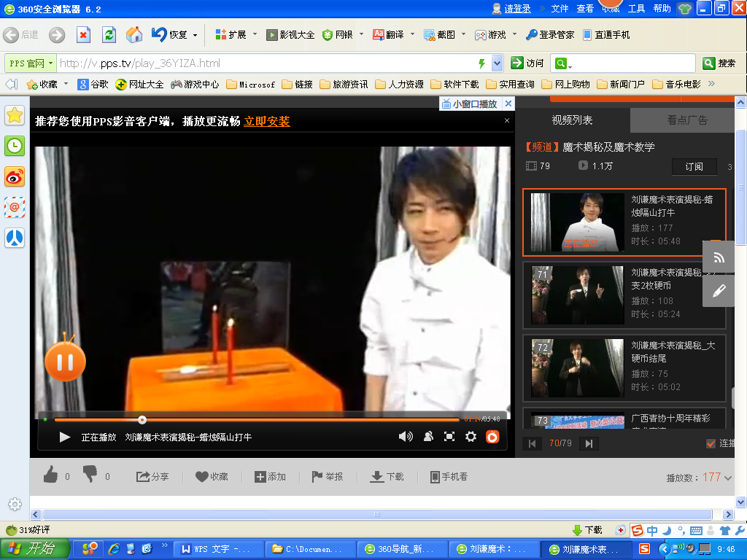Click the 翻译 translate toolbar icon
Image resolution: width=747 pixels, height=560 pixels.
pyautogui.click(x=387, y=34)
